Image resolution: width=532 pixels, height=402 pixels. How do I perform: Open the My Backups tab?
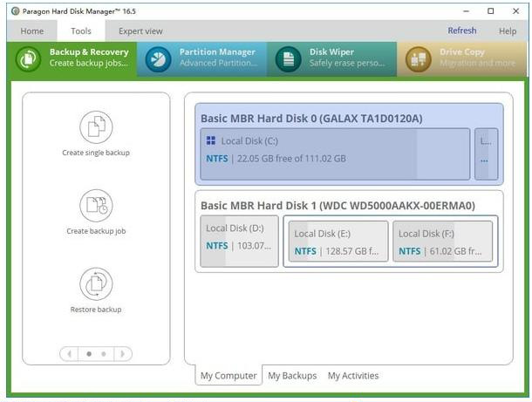[x=292, y=376]
